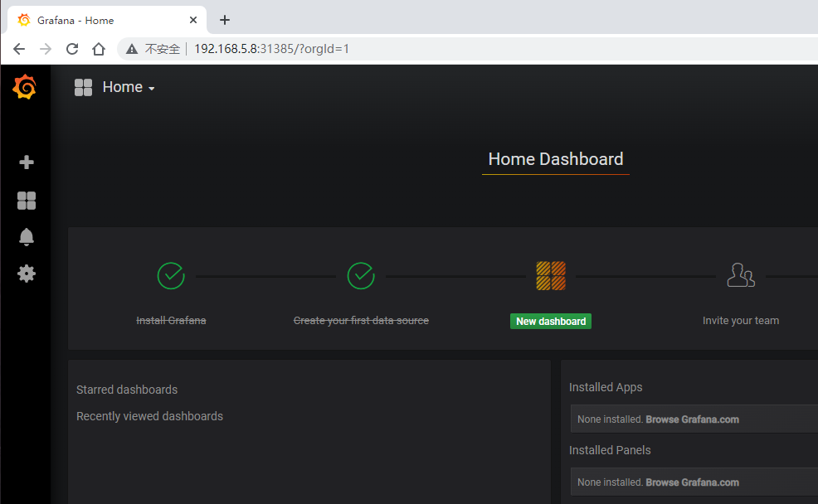The width and height of the screenshot is (818, 504).
Task: Click the Create your first data source step
Action: pyautogui.click(x=361, y=321)
